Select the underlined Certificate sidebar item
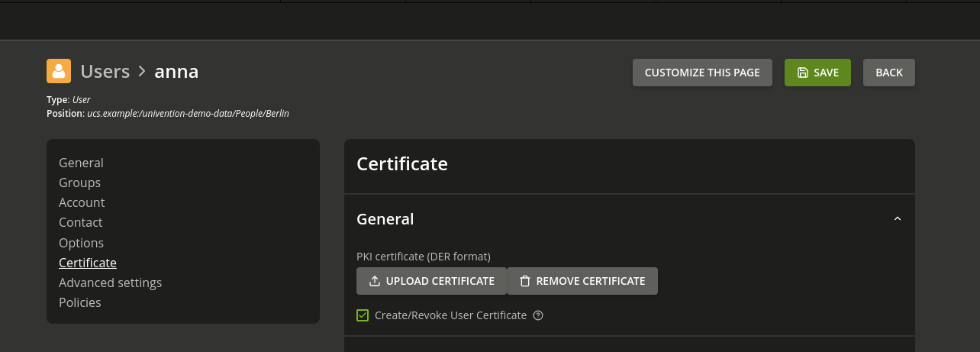This screenshot has width=980, height=352. point(88,263)
